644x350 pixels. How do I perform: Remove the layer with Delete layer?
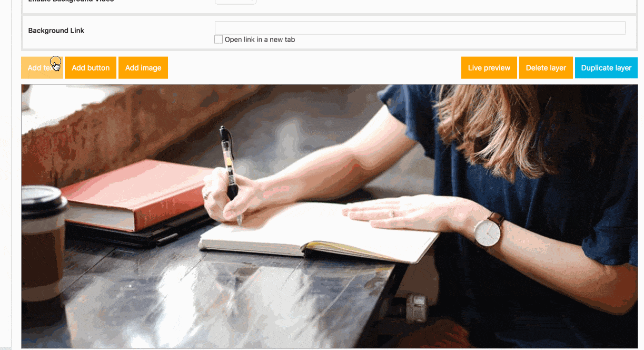point(546,68)
